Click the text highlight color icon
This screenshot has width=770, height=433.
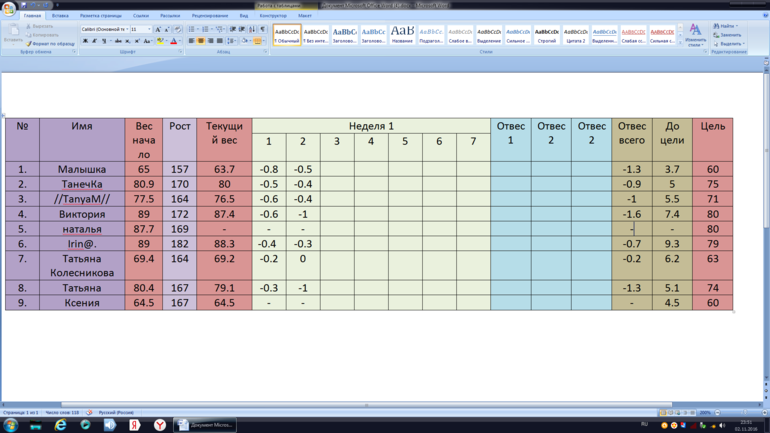coord(159,41)
